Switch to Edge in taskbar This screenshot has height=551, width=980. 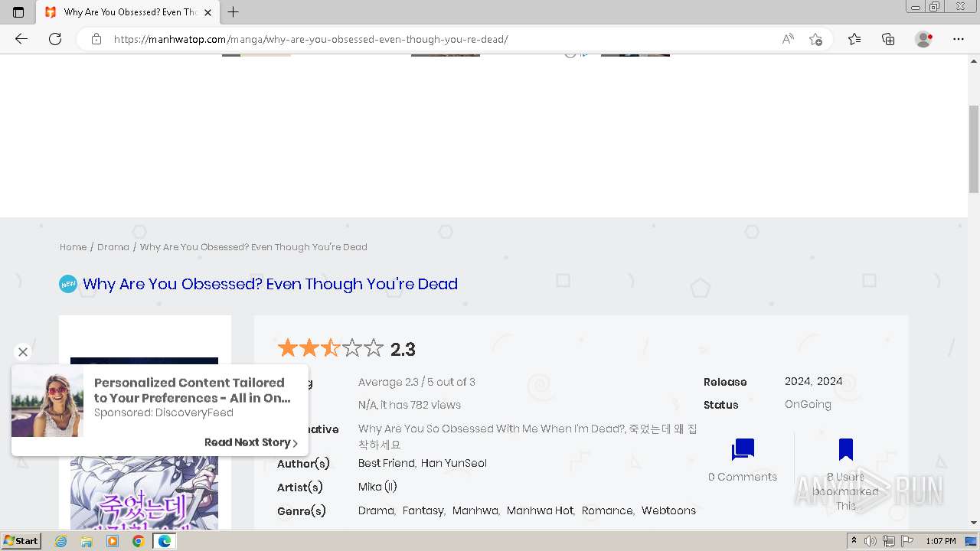[164, 541]
